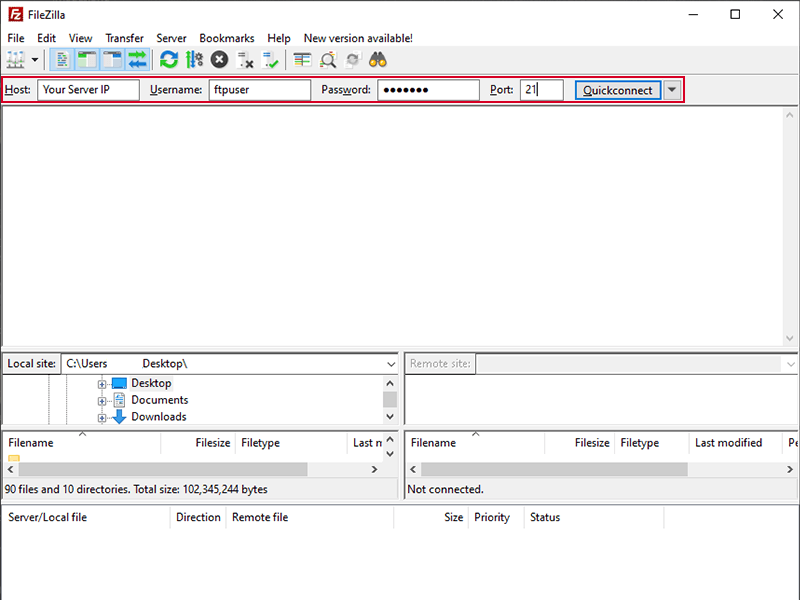Click the Priority queue column header
The height and width of the screenshot is (600, 800).
(x=496, y=517)
